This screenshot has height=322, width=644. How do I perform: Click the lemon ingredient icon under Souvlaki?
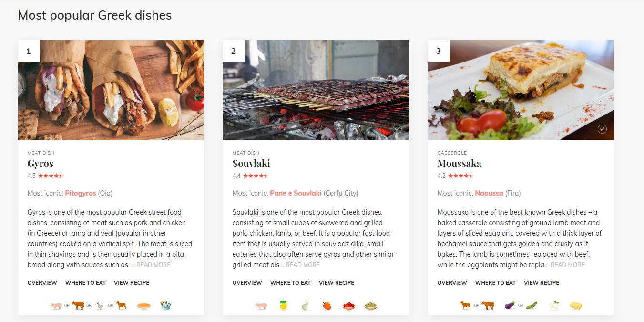[x=283, y=306]
